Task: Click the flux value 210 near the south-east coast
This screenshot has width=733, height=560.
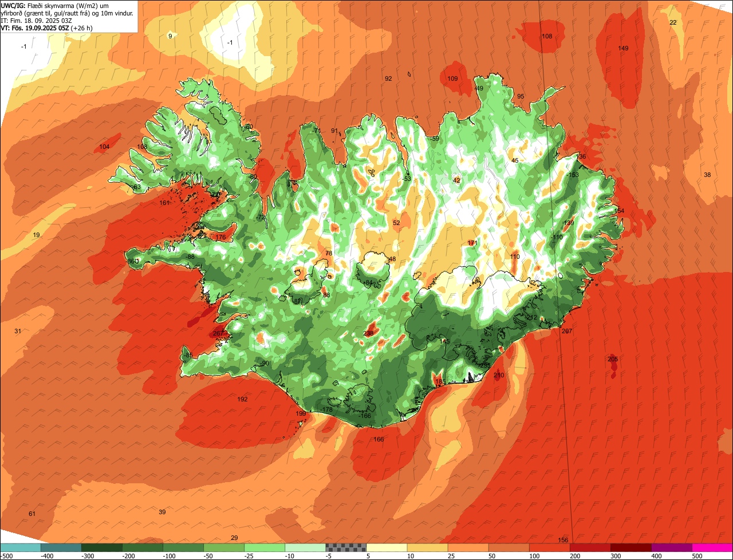Action: (x=499, y=376)
